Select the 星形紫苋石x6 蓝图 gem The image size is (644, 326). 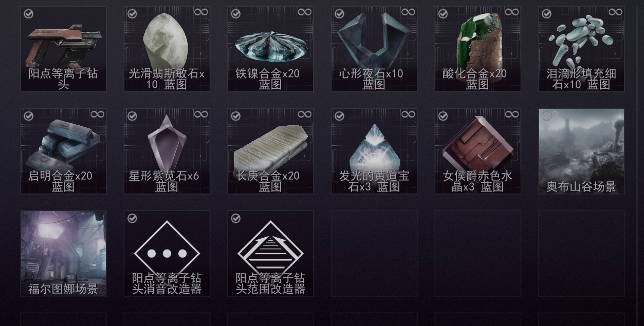pyautogui.click(x=167, y=151)
